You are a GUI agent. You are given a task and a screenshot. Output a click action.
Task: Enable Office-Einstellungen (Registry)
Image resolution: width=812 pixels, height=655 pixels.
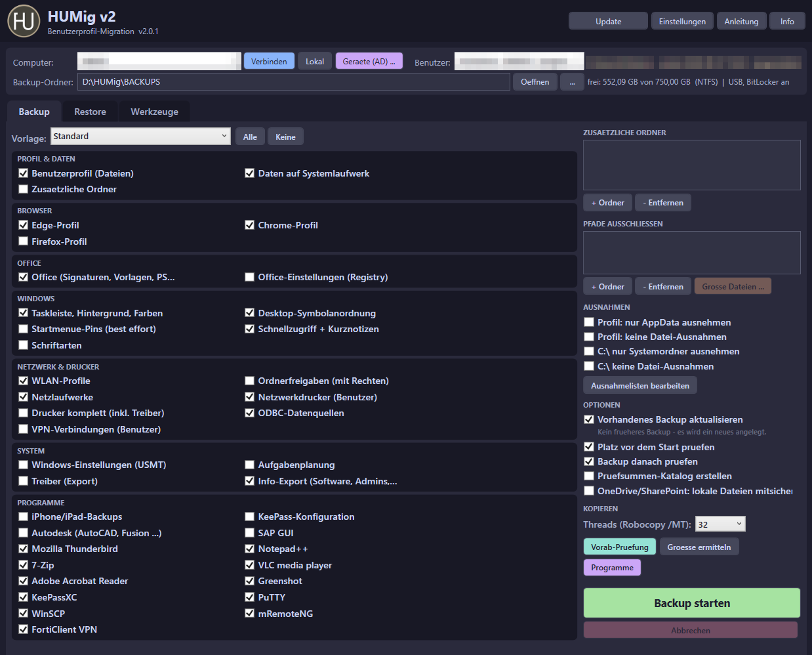tap(250, 277)
